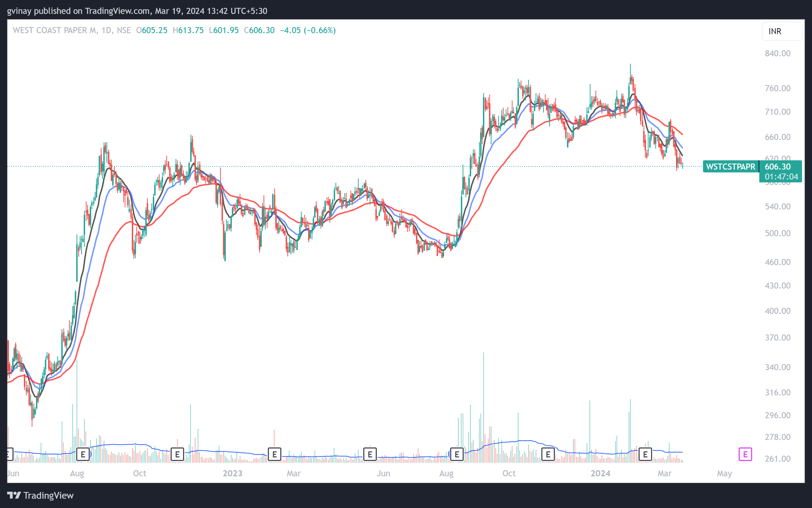Click the TradingView logo at bottom left
The width and height of the screenshot is (812, 508).
point(40,495)
